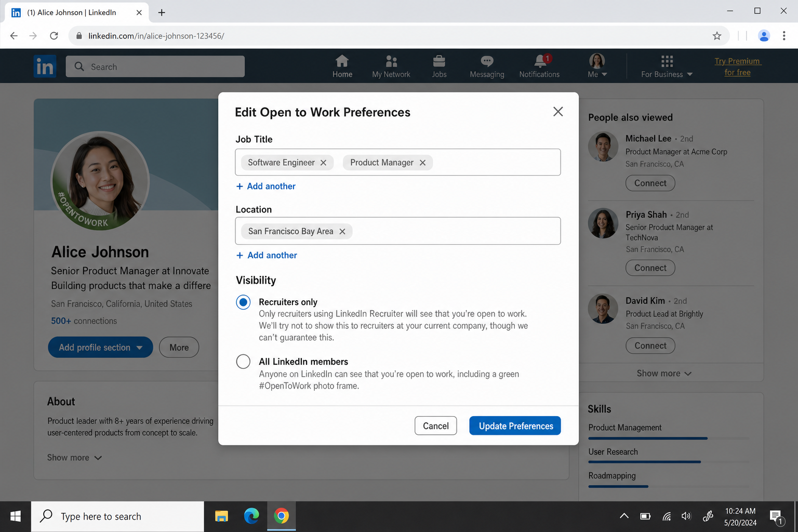Screen dimensions: 798x532
Task: Cancel editing preferences
Action: [435, 425]
